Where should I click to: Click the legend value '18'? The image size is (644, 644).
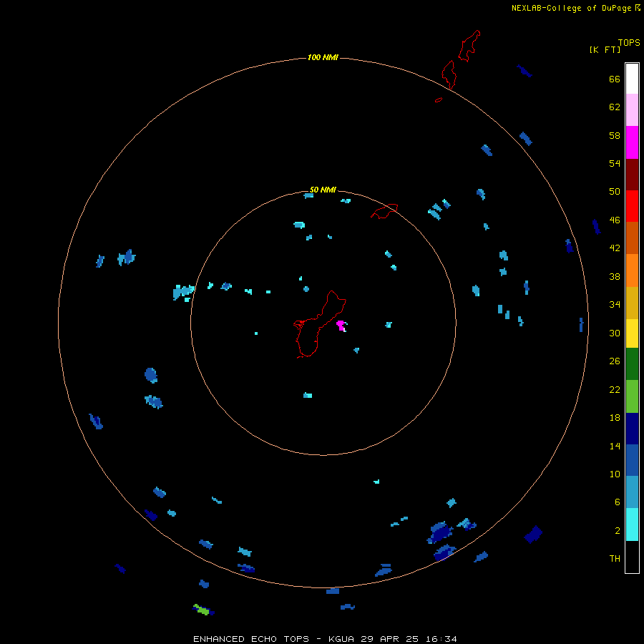(x=615, y=418)
